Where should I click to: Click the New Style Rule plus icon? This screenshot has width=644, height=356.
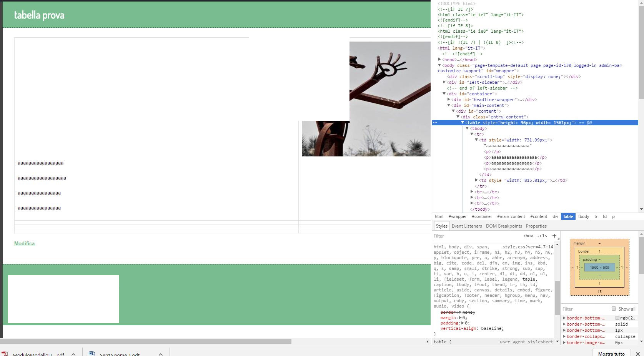pyautogui.click(x=554, y=236)
